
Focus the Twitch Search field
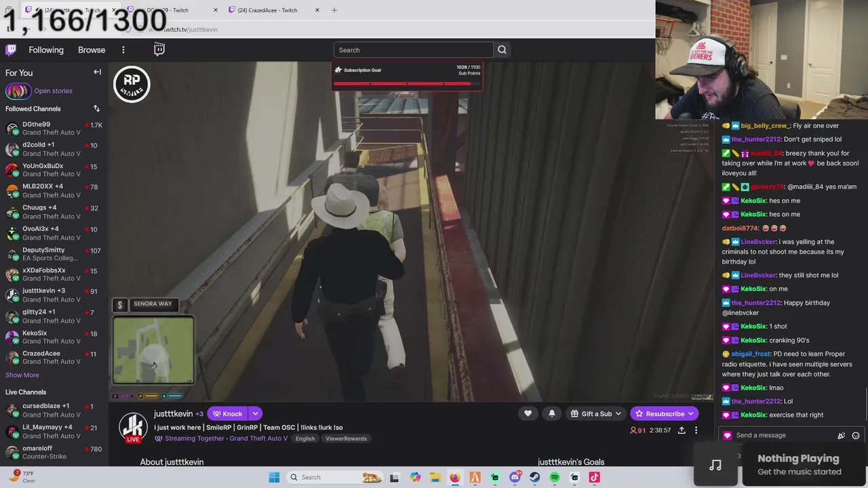click(x=413, y=49)
